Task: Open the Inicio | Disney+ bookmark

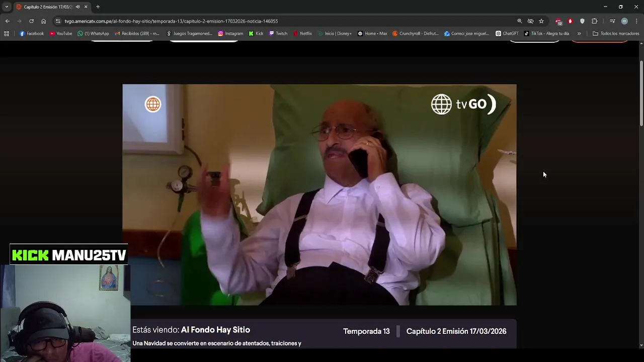Action: tap(335, 34)
